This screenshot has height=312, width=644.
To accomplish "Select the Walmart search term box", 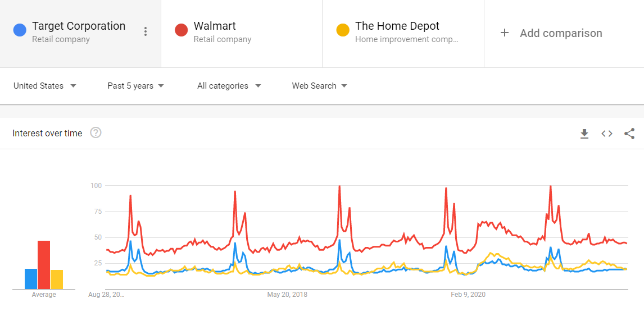I will pos(242,34).
